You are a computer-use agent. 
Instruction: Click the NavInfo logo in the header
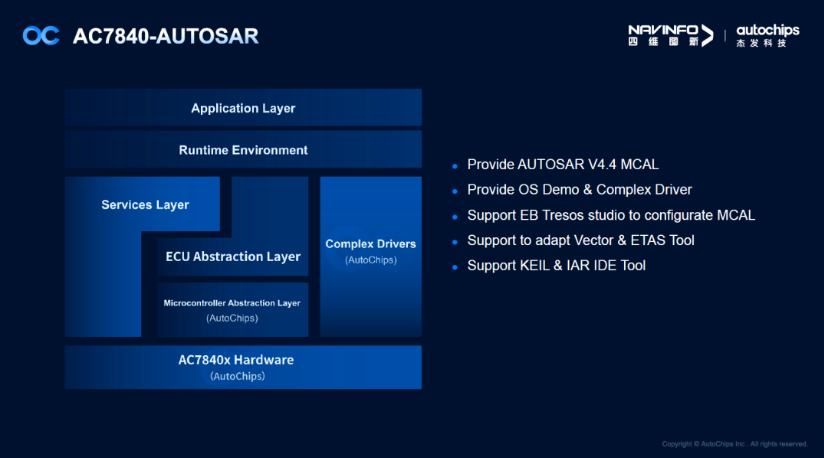pyautogui.click(x=664, y=35)
